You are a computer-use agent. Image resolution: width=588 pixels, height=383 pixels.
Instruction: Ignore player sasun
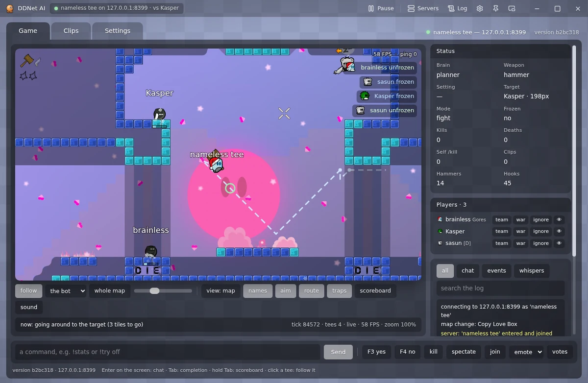(x=541, y=243)
